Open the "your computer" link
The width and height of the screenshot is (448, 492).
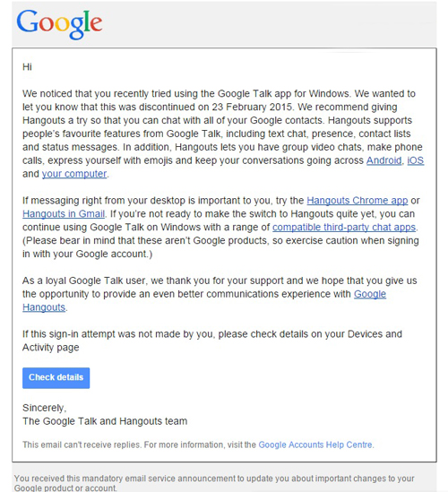(74, 174)
